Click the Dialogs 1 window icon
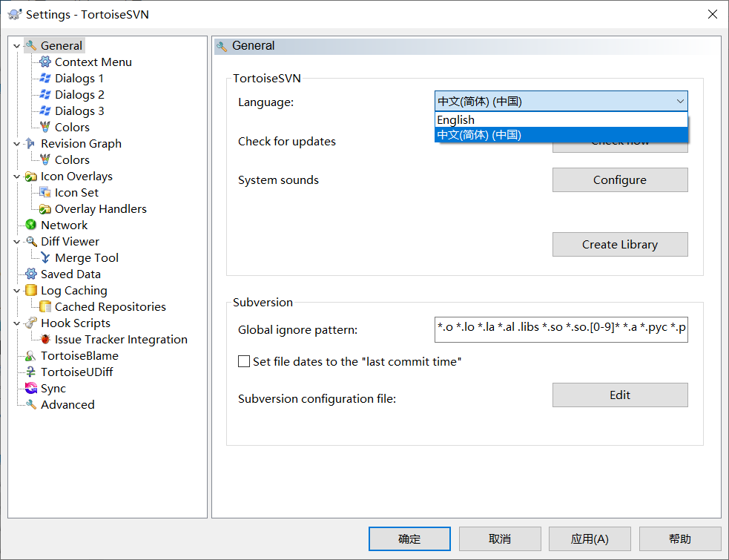This screenshot has width=729, height=560. point(45,78)
